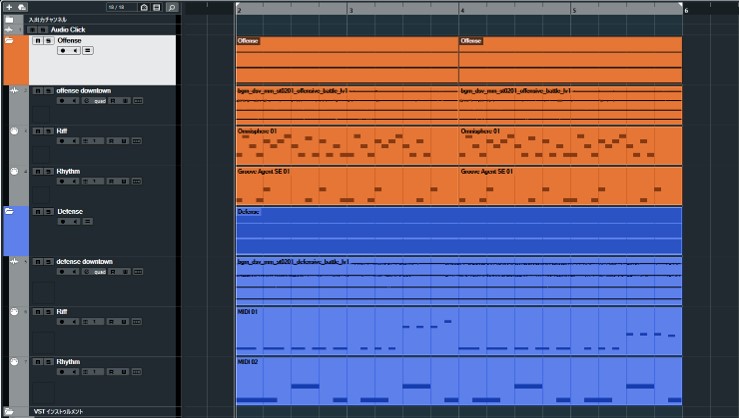Click lane display icon on orange Rhythm track
The width and height of the screenshot is (739, 418).
(x=138, y=181)
